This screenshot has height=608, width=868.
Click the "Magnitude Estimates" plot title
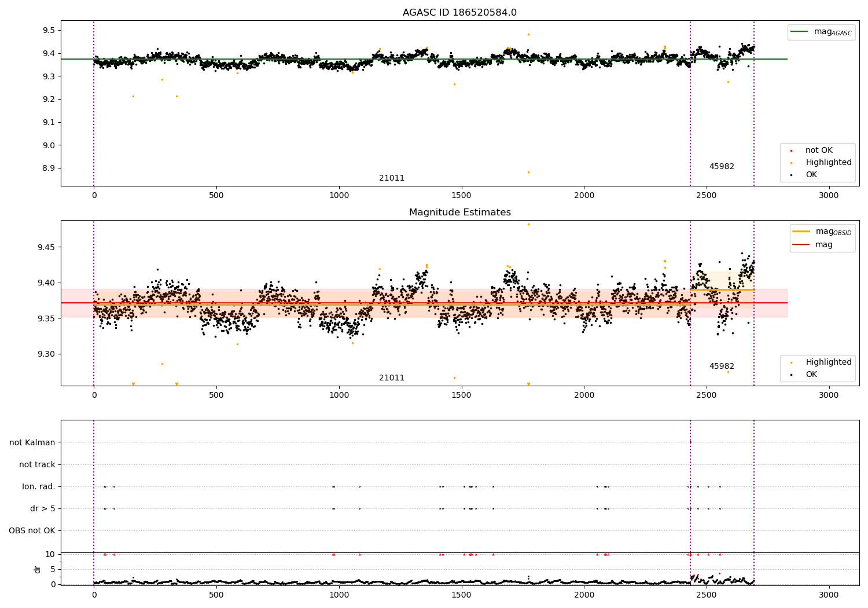[460, 213]
